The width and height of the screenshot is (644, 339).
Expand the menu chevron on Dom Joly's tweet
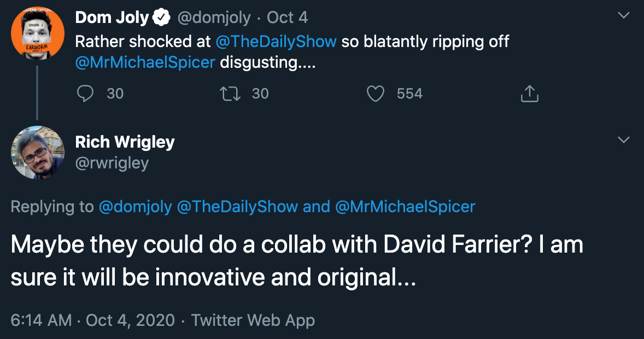tap(623, 16)
